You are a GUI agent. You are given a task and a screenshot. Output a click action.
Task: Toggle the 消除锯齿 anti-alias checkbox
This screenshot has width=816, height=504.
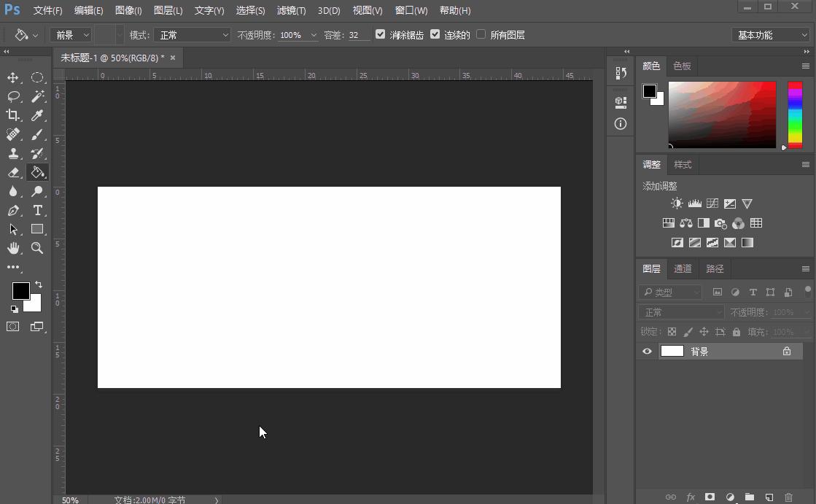[380, 34]
